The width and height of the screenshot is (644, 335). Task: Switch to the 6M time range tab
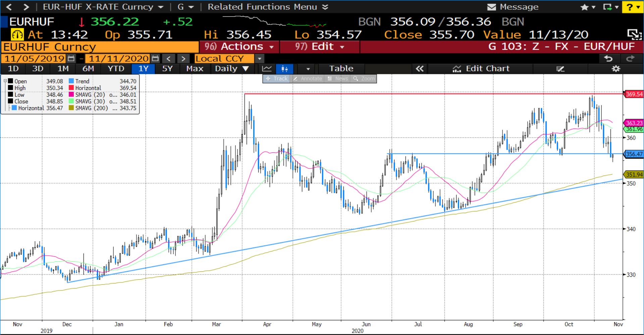point(88,69)
